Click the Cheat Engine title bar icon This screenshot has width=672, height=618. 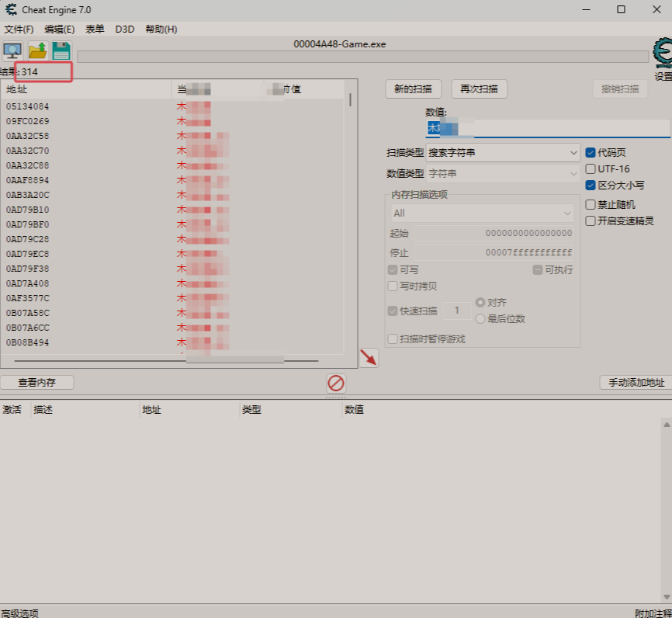coord(11,9)
